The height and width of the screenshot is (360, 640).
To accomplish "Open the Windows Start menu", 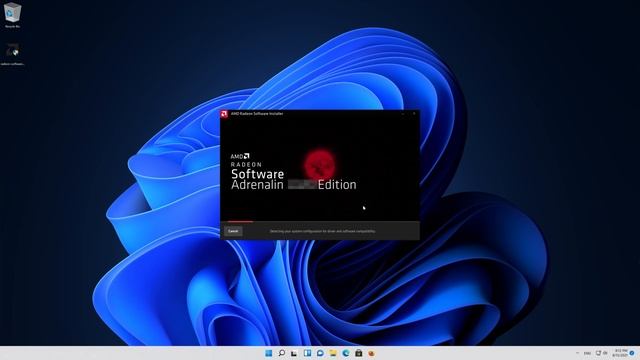I will pos(269,353).
